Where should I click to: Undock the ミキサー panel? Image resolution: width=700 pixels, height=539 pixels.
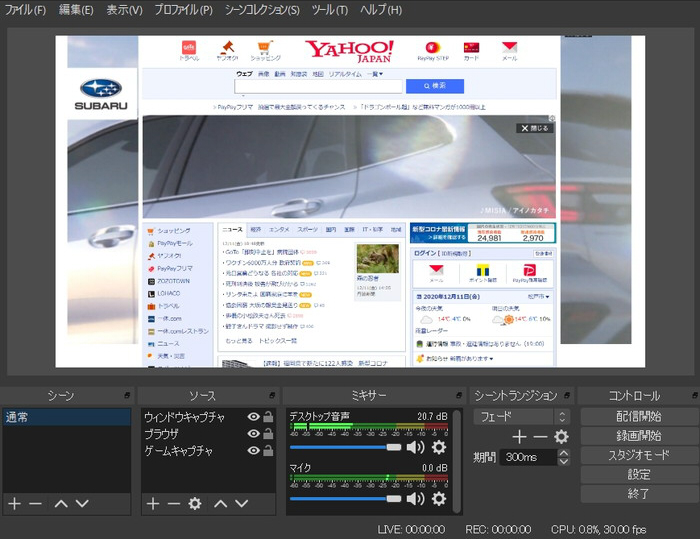pos(459,396)
